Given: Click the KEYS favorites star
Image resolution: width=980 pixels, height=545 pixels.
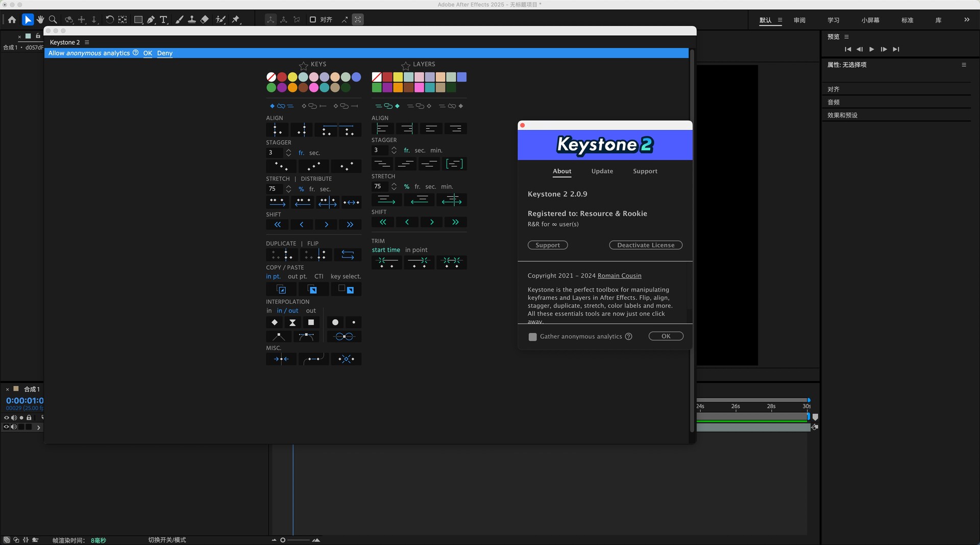Looking at the screenshot, I should click(x=303, y=65).
